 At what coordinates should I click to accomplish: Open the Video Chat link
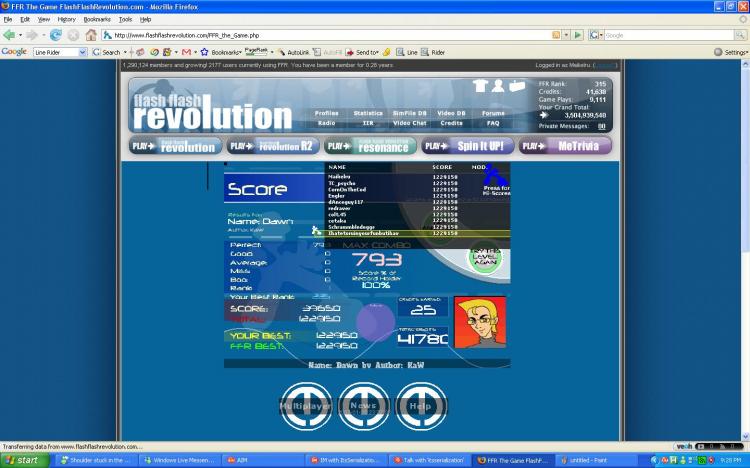pos(409,123)
